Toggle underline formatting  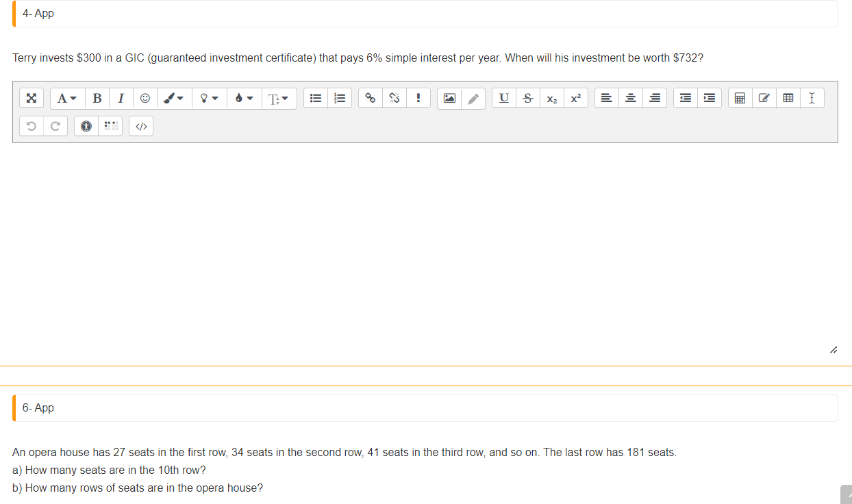[x=503, y=99]
